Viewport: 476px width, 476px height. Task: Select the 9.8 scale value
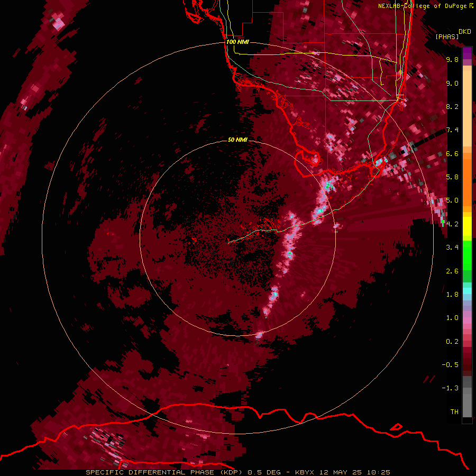(452, 59)
